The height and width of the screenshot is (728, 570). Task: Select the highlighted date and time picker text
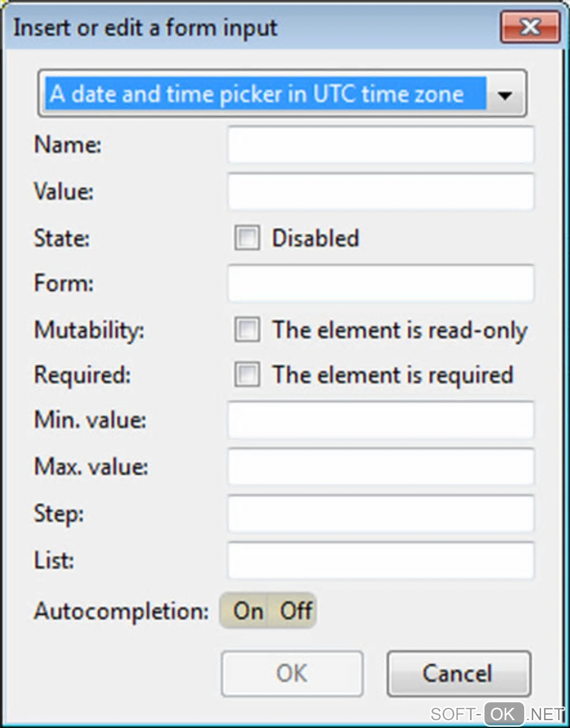pyautogui.click(x=257, y=94)
